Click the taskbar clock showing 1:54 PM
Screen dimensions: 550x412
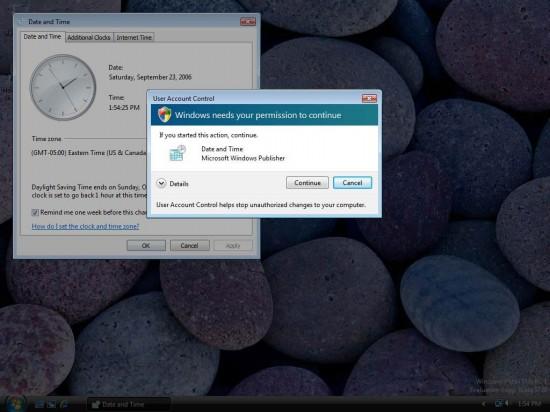(x=530, y=404)
